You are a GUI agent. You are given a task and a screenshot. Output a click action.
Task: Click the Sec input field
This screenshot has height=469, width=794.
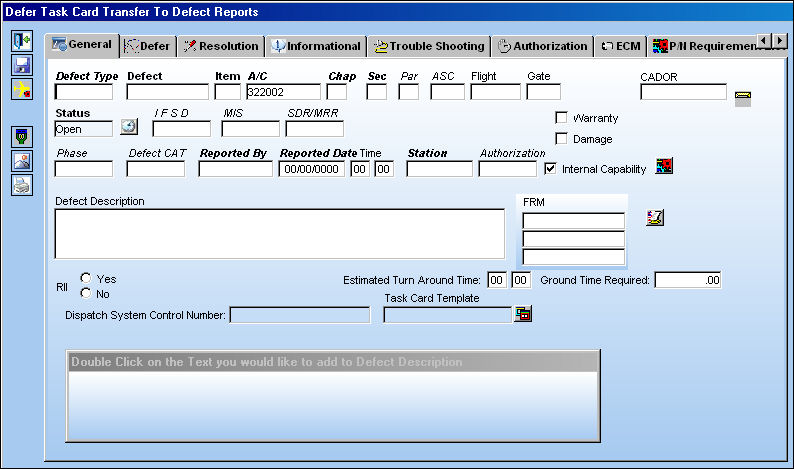pos(377,92)
